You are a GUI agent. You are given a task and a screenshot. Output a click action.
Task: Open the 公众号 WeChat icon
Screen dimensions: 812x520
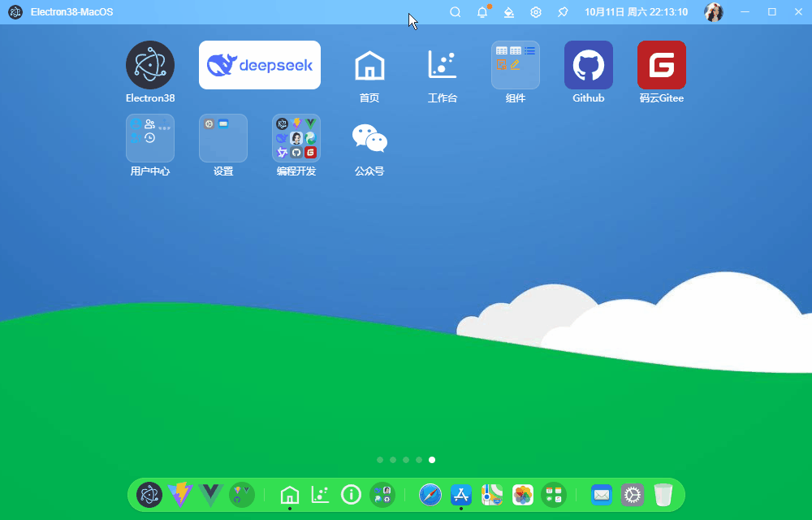point(369,138)
